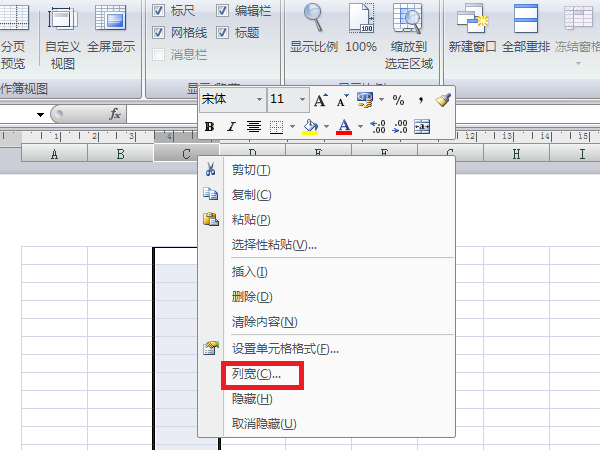Image resolution: width=600 pixels, height=450 pixels.
Task: Select column B header
Action: click(121, 153)
